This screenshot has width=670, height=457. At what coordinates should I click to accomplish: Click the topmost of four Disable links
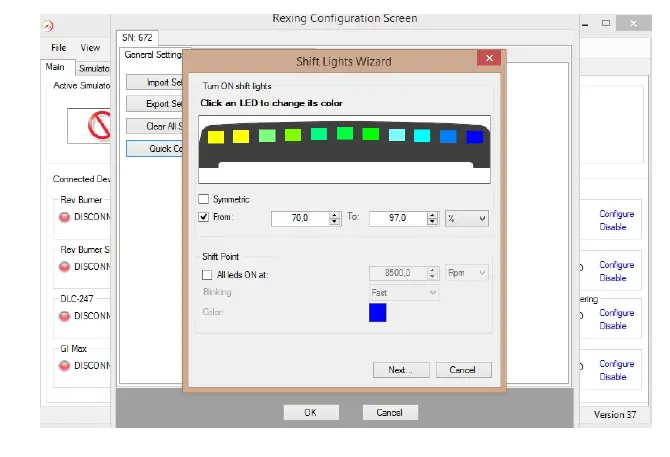613,227
